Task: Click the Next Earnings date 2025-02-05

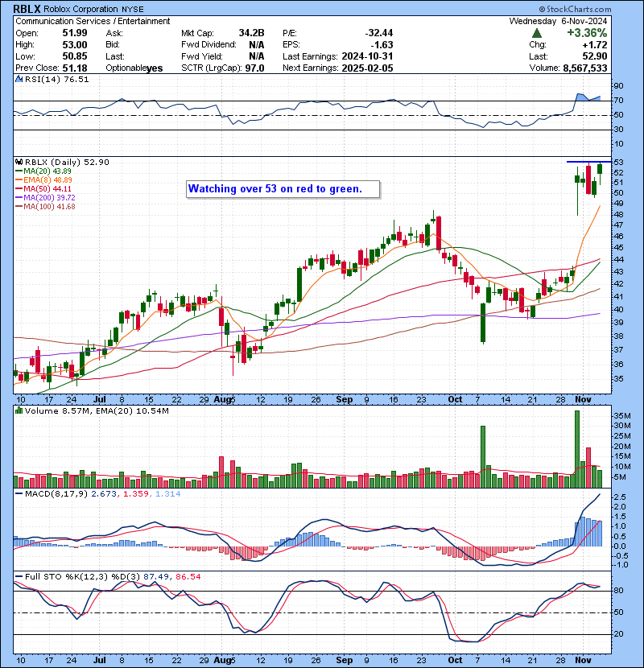Action: (x=367, y=68)
